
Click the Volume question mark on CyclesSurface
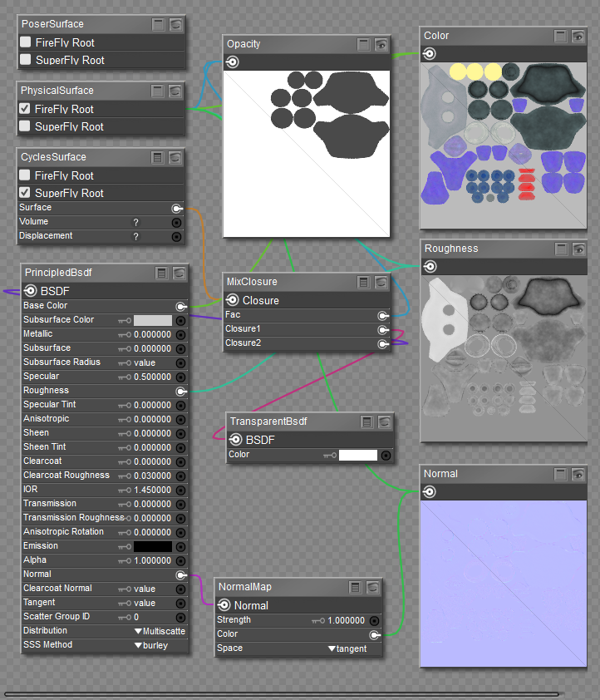click(x=136, y=223)
